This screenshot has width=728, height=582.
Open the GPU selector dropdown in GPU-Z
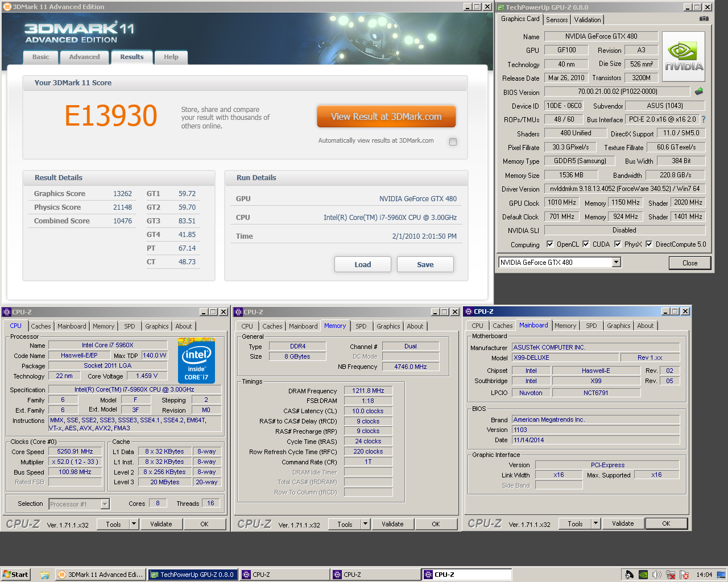pos(617,262)
